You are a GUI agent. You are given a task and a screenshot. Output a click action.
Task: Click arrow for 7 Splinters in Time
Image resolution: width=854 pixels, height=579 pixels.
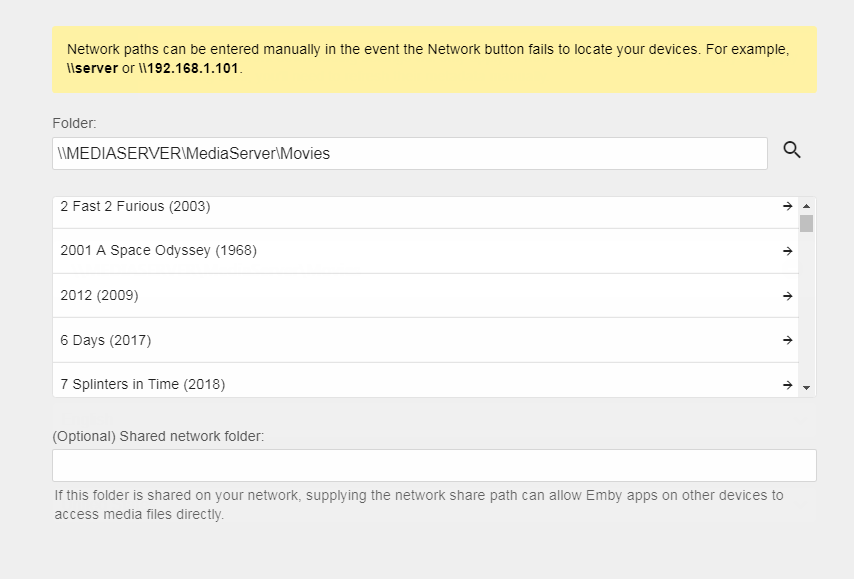point(788,384)
